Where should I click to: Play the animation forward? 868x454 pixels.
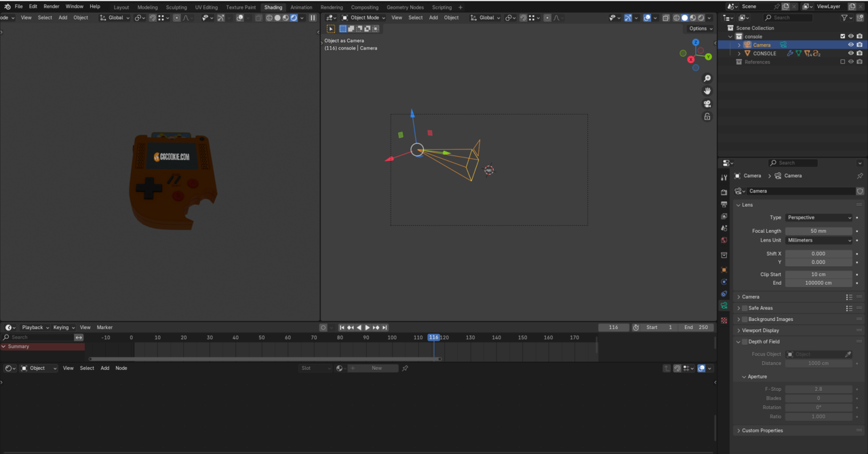(x=368, y=328)
